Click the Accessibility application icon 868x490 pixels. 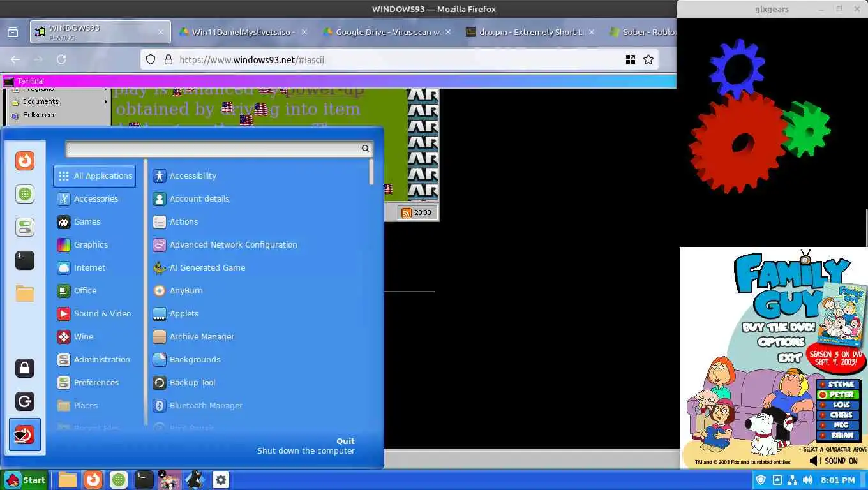point(160,176)
